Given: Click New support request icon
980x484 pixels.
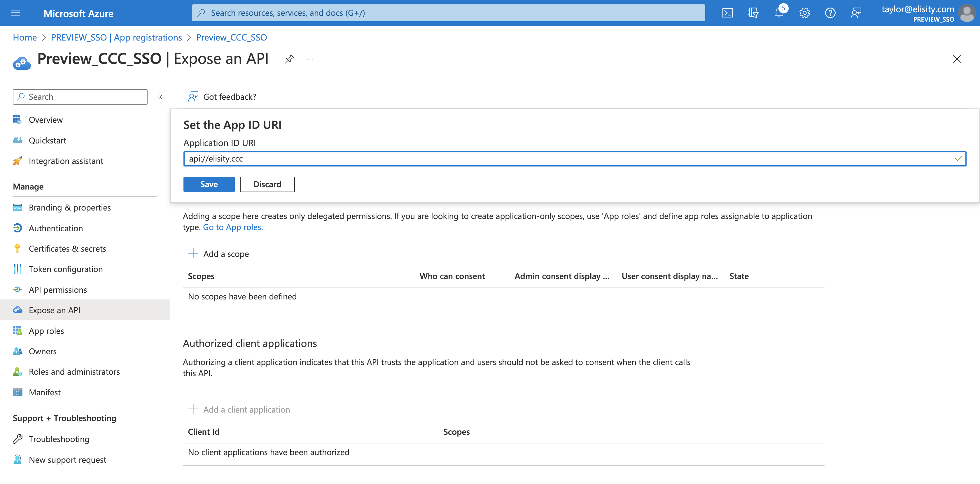Looking at the screenshot, I should coord(17,460).
